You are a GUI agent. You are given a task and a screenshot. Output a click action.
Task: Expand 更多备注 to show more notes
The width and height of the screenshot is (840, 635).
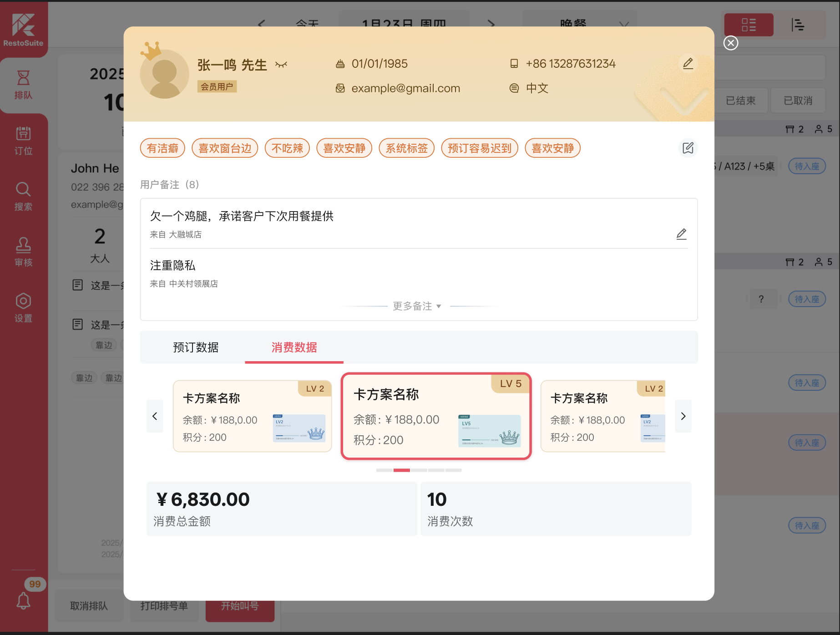pyautogui.click(x=417, y=306)
